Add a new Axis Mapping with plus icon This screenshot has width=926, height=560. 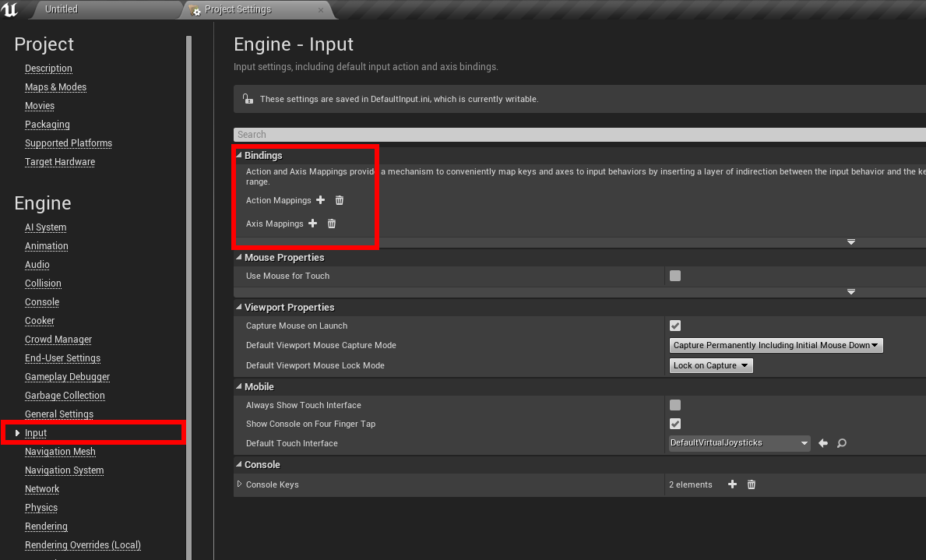pos(313,224)
